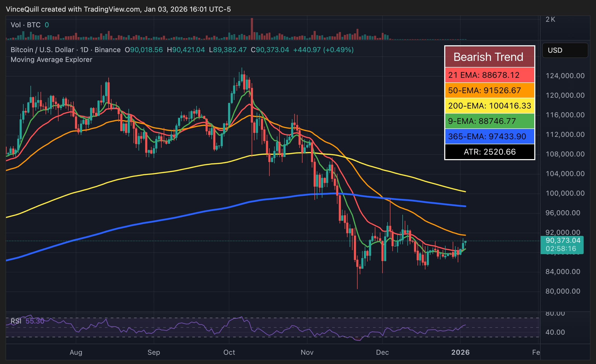The image size is (596, 364).
Task: Select the RSI indicator label
Action: pos(16,321)
